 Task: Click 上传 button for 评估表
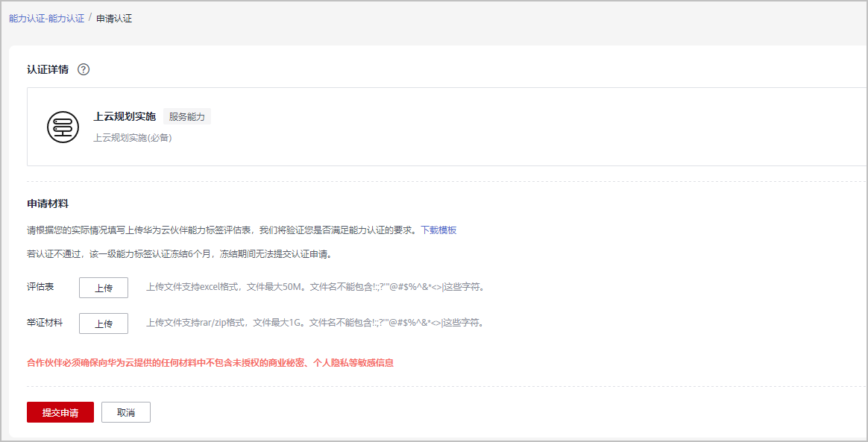(104, 288)
